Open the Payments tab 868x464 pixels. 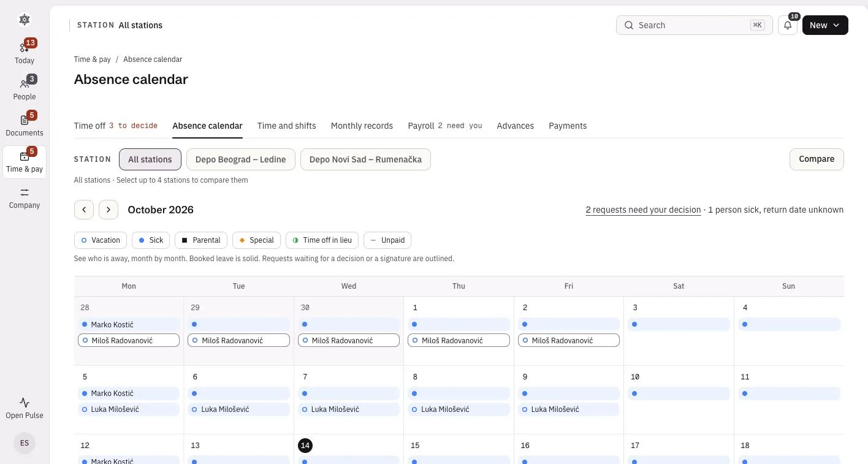point(568,126)
